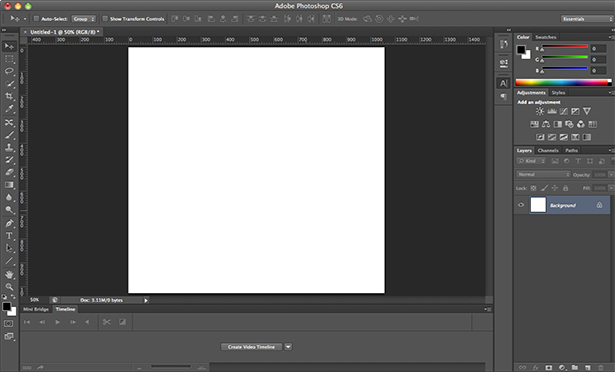
Task: Open Auto-Select Group dropdown
Action: (84, 19)
